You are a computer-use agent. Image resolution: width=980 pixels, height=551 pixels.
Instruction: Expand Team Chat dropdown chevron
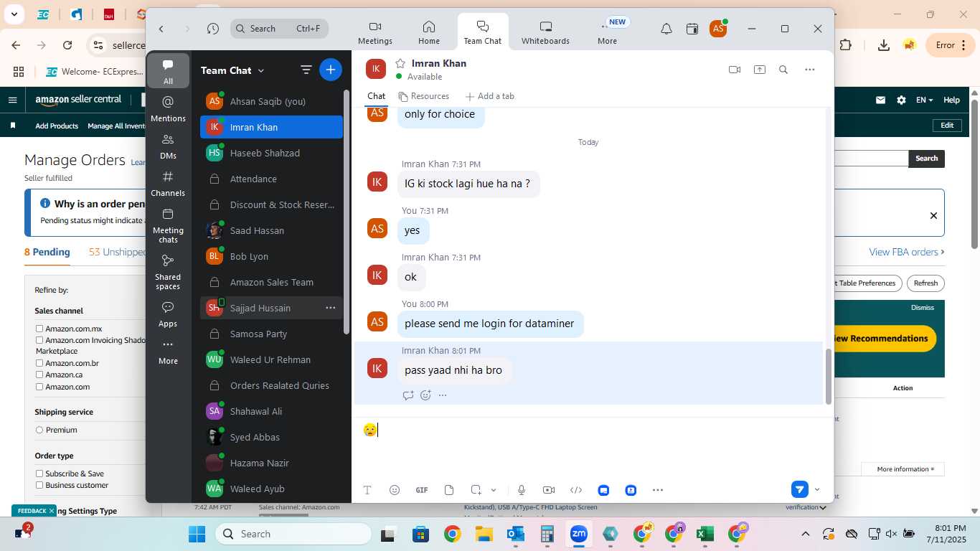click(261, 70)
